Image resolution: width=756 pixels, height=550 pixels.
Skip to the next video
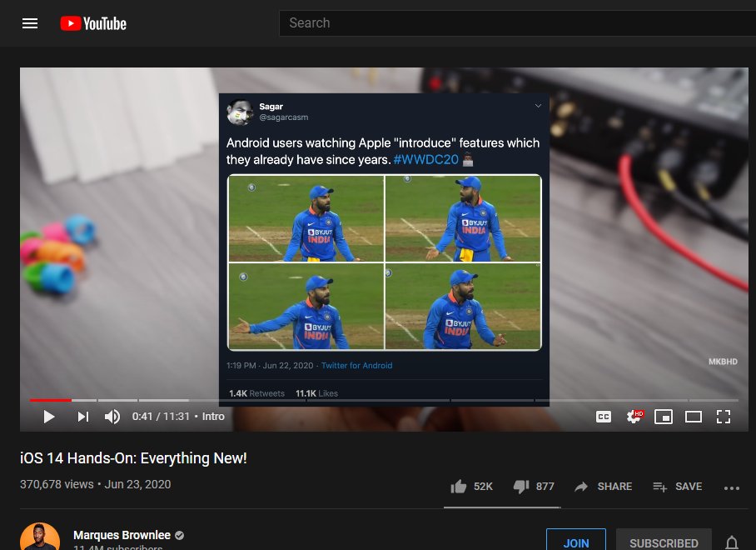83,417
